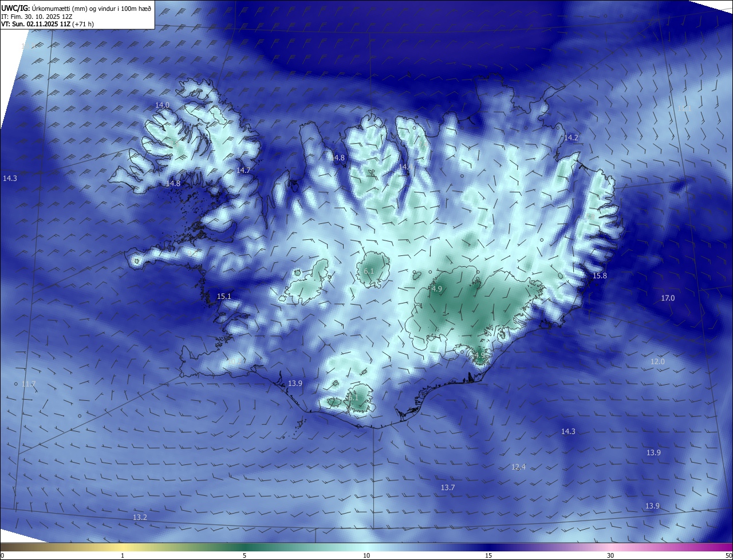Select the 14.0 value label
Image resolution: width=733 pixels, height=560 pixels.
163,105
